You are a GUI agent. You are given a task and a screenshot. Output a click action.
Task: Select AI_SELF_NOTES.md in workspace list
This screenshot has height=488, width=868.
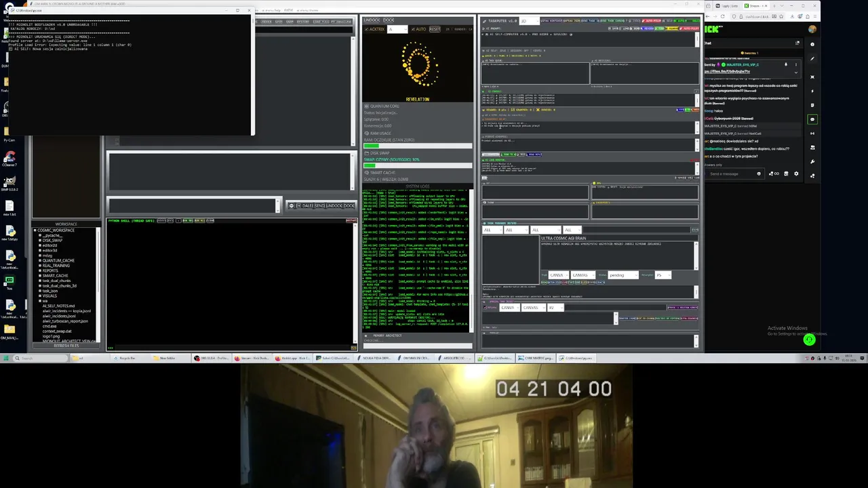[58, 306]
